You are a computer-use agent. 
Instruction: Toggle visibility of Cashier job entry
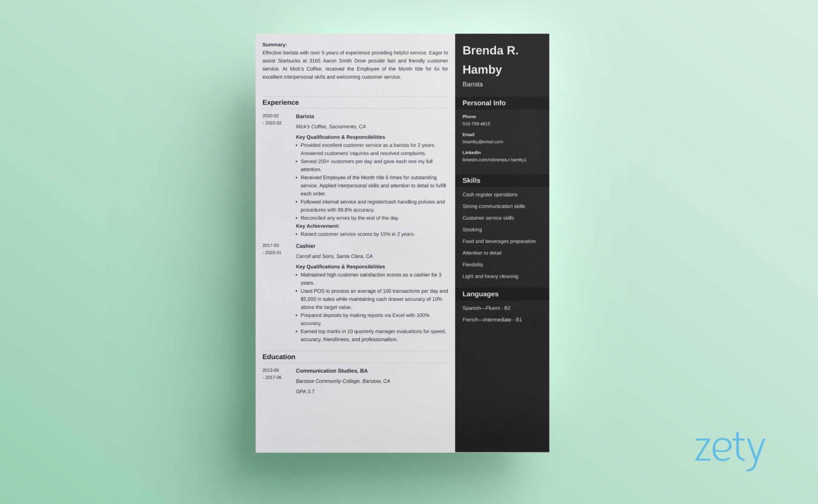point(305,245)
